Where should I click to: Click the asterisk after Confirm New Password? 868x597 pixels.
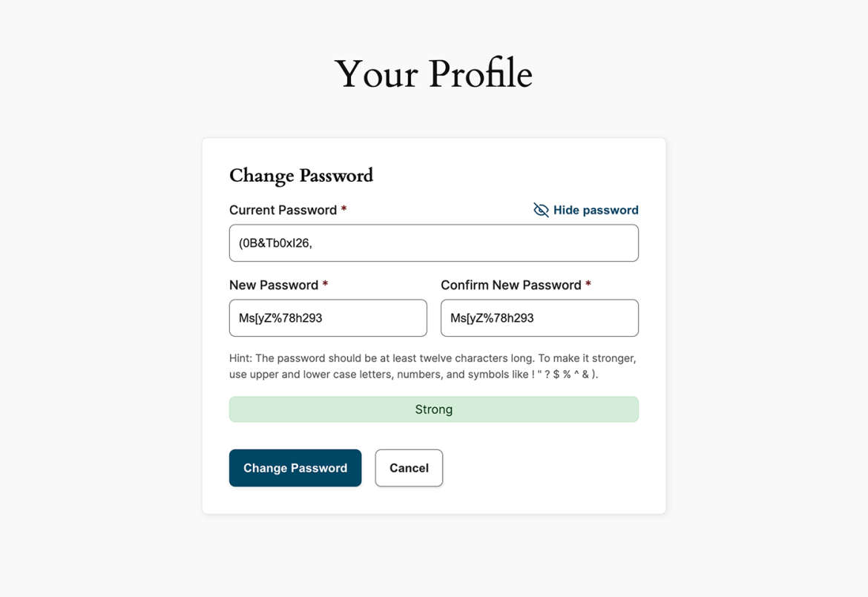588,285
